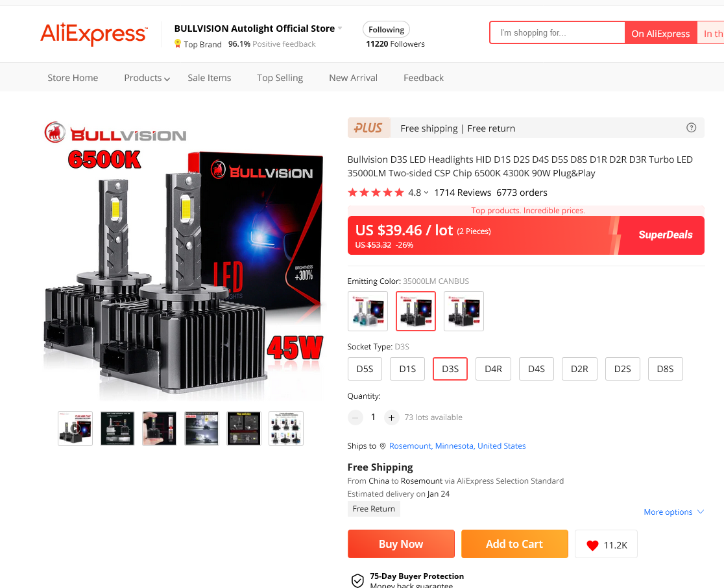Image resolution: width=724 pixels, height=588 pixels.
Task: Select the D1S socket type
Action: [407, 369]
